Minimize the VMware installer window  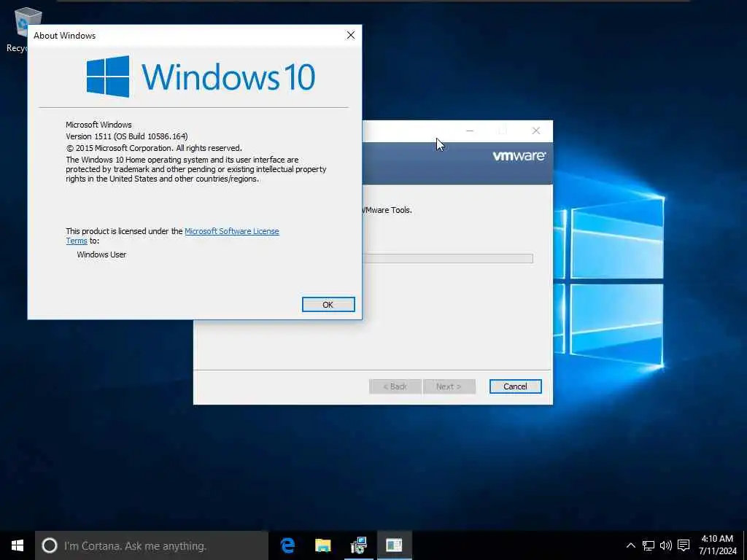coord(470,131)
